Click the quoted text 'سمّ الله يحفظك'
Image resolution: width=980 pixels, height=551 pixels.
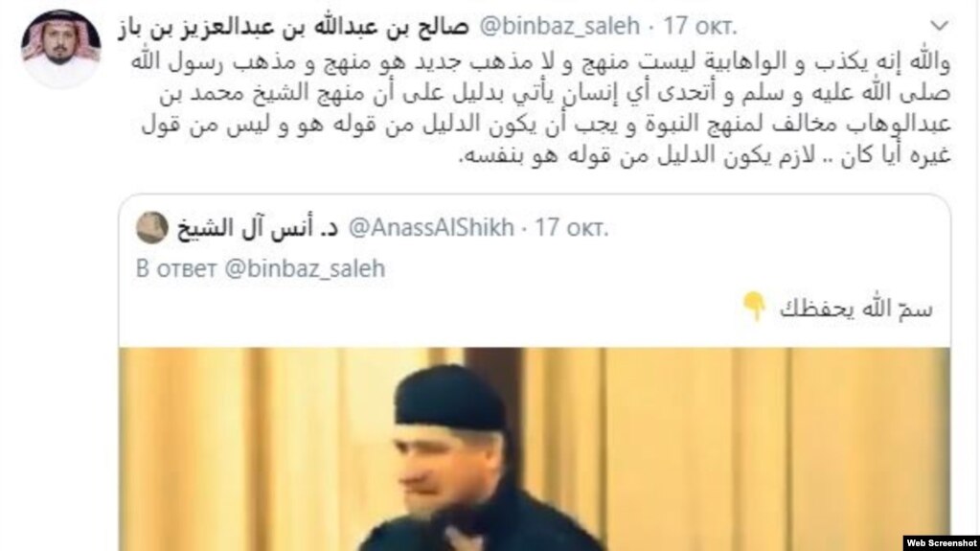(855, 309)
